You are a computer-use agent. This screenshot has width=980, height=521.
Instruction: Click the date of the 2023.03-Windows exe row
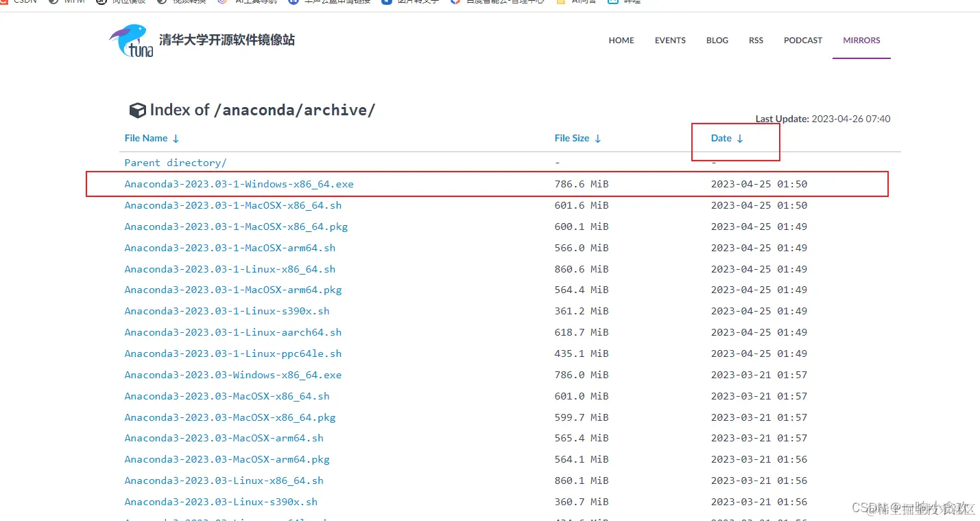(759, 375)
